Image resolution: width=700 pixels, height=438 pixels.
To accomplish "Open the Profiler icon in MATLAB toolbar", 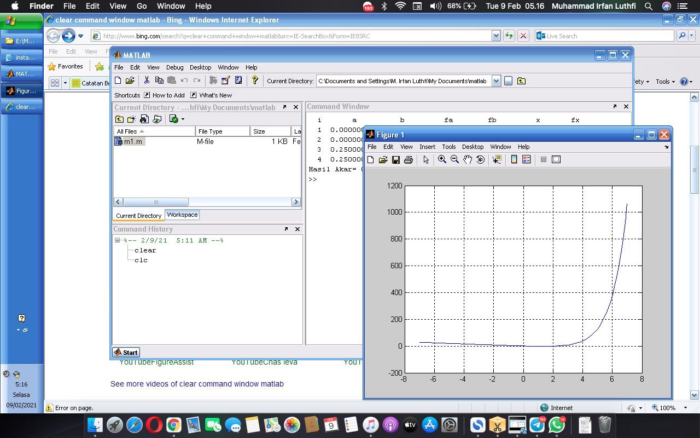I will [x=238, y=81].
